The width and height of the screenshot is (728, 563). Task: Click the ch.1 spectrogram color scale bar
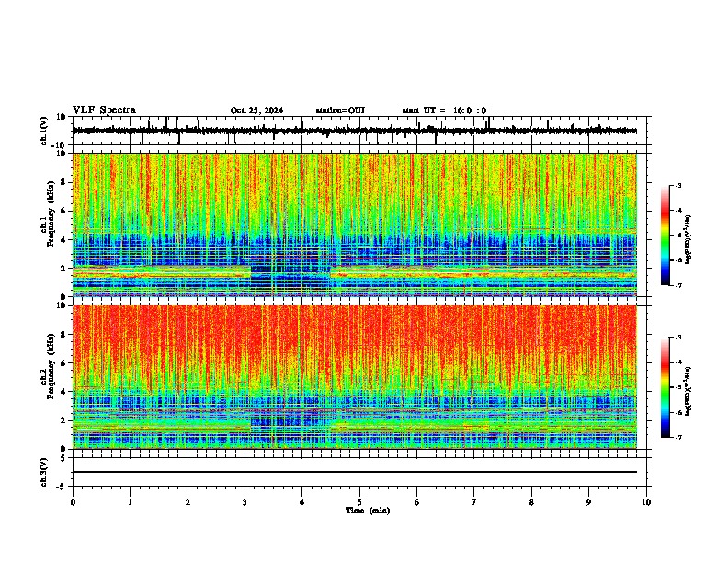665,236
